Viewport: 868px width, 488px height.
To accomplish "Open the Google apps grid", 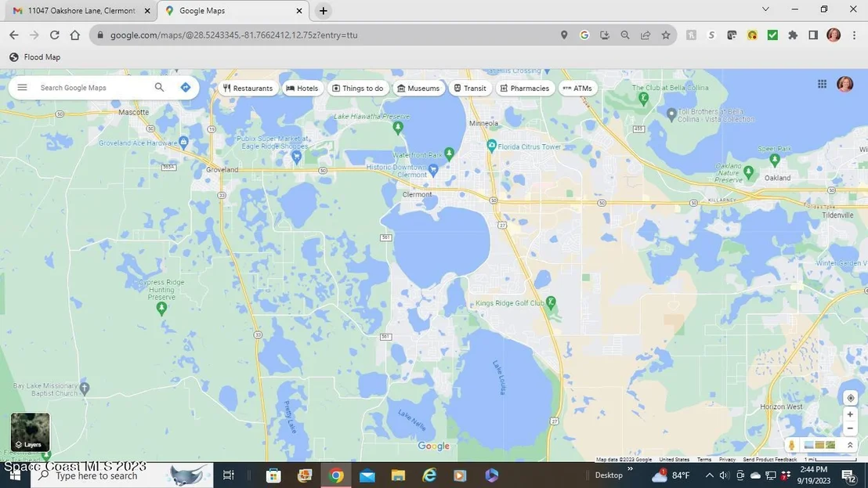I will 822,84.
